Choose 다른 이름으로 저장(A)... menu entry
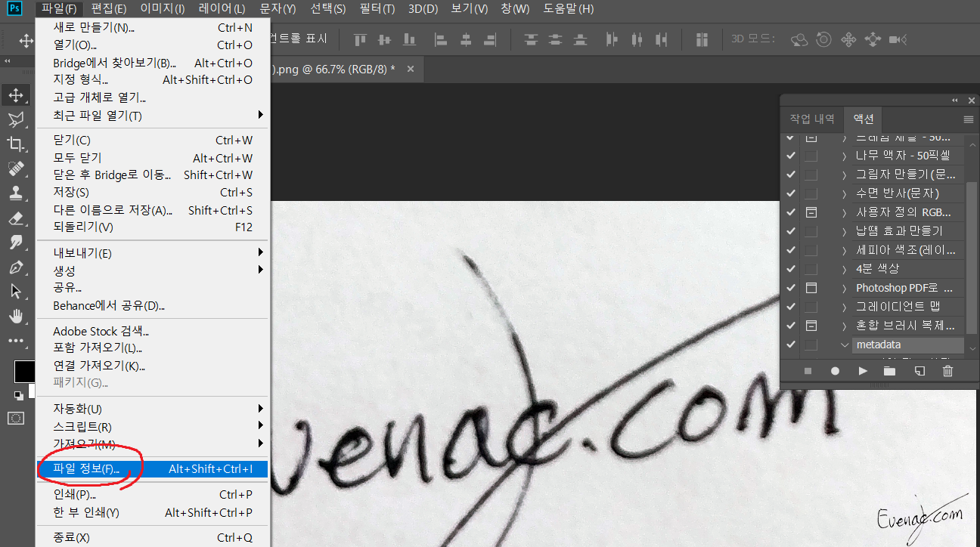Image resolution: width=980 pixels, height=547 pixels. pos(153,210)
